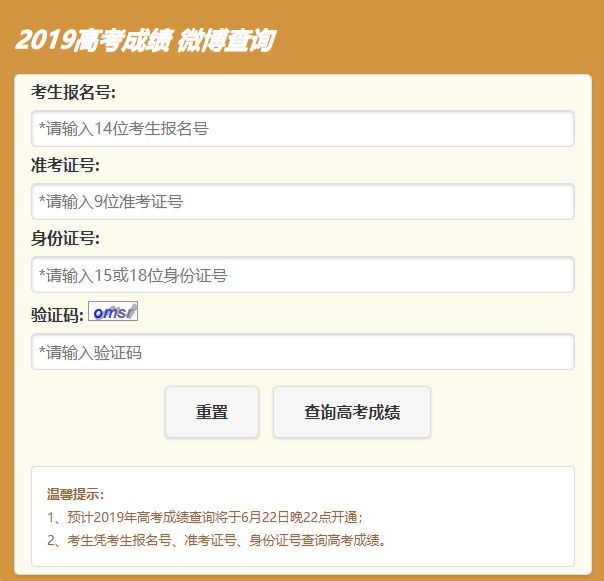604x581 pixels.
Task: Click placeholder text 请输入9位准考证号
Action: [x=111, y=202]
